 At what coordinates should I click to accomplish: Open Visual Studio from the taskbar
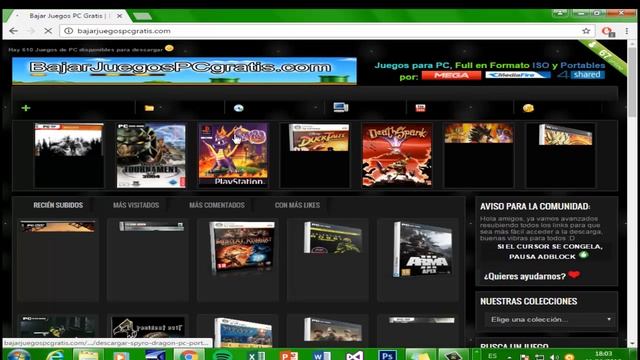click(x=354, y=356)
